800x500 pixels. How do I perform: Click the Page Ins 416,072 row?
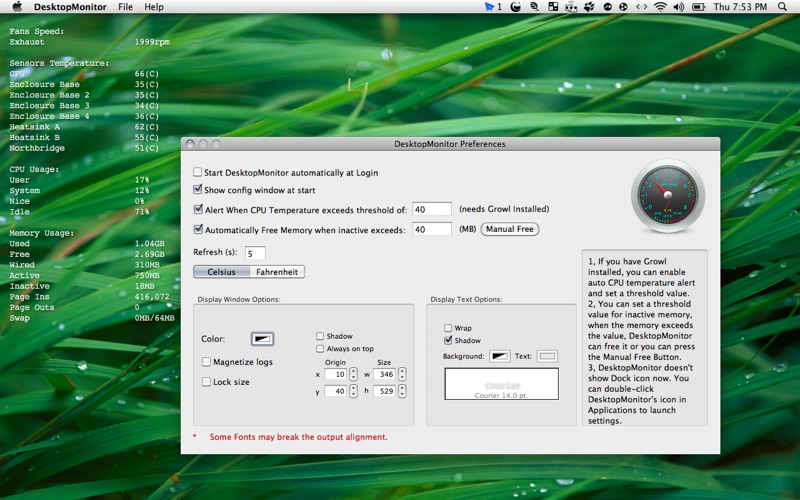tap(89, 296)
